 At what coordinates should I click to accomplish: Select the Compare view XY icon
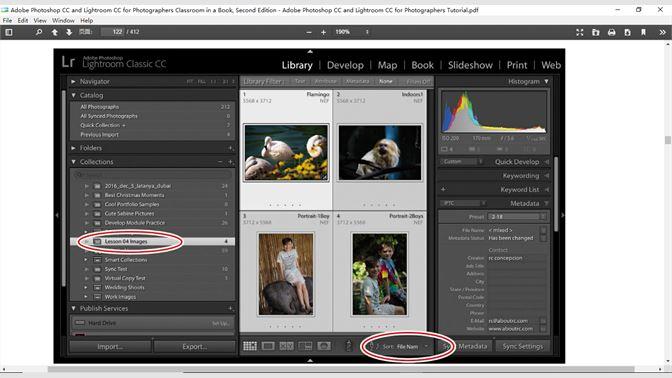click(287, 346)
